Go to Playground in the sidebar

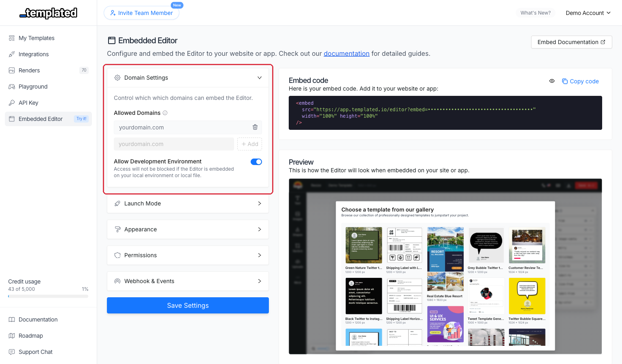click(x=33, y=87)
